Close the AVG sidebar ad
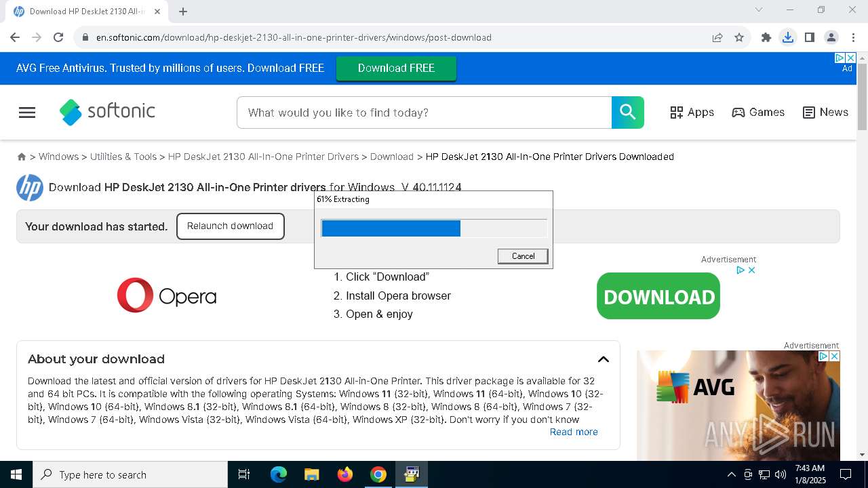The image size is (868, 488). tap(835, 356)
